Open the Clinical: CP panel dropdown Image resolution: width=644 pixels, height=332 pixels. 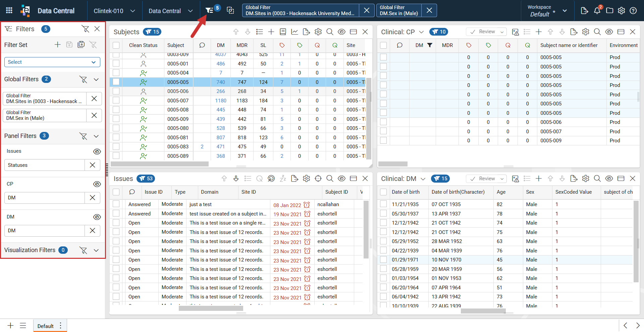pyautogui.click(x=422, y=32)
